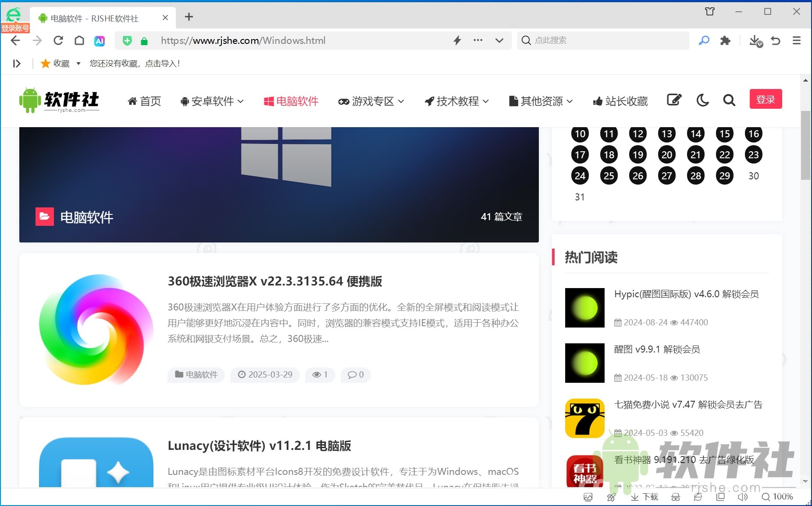Image resolution: width=812 pixels, height=506 pixels.
Task: Open 七猫免费小说 v7.47 解锁会员去广告
Action: coord(688,404)
